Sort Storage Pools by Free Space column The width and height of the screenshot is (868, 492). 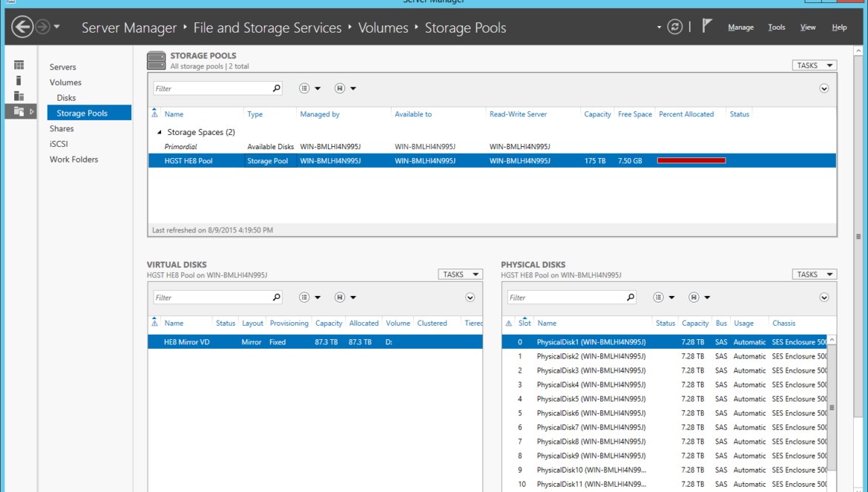[x=634, y=114]
